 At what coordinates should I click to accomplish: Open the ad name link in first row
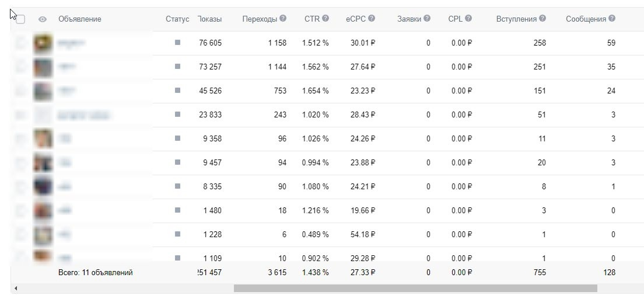pyautogui.click(x=71, y=43)
